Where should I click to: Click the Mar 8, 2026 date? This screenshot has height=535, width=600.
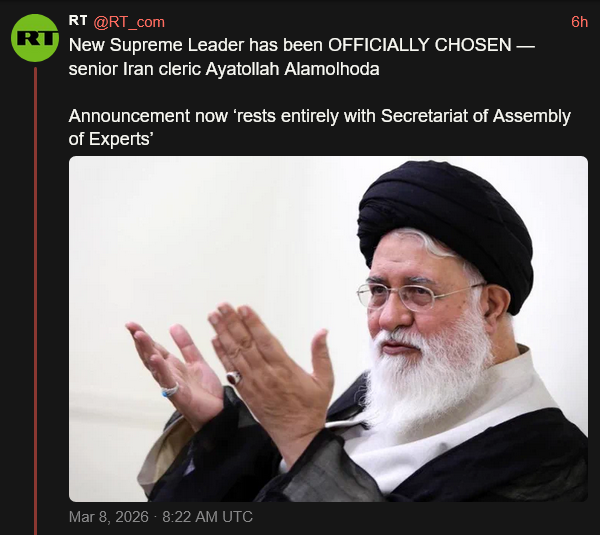click(109, 517)
